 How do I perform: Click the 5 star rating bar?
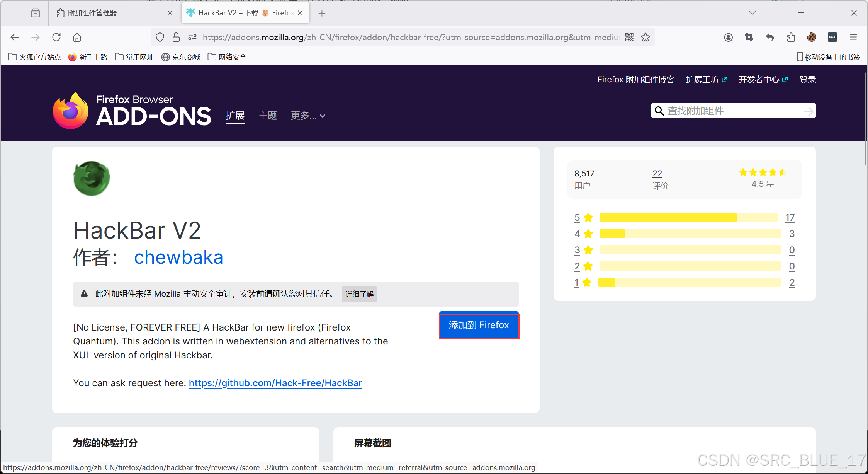point(689,218)
